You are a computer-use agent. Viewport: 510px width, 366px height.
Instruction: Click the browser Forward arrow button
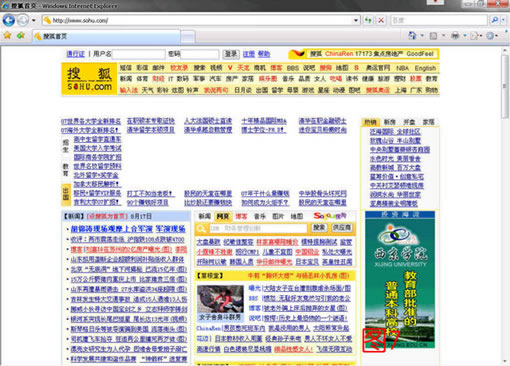(x=23, y=20)
